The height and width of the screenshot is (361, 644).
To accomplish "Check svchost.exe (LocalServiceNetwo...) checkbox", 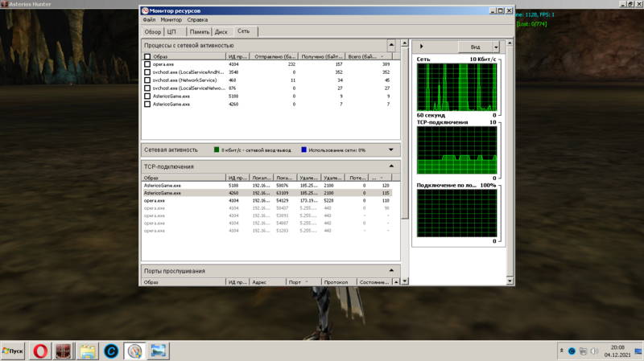I will [x=147, y=88].
